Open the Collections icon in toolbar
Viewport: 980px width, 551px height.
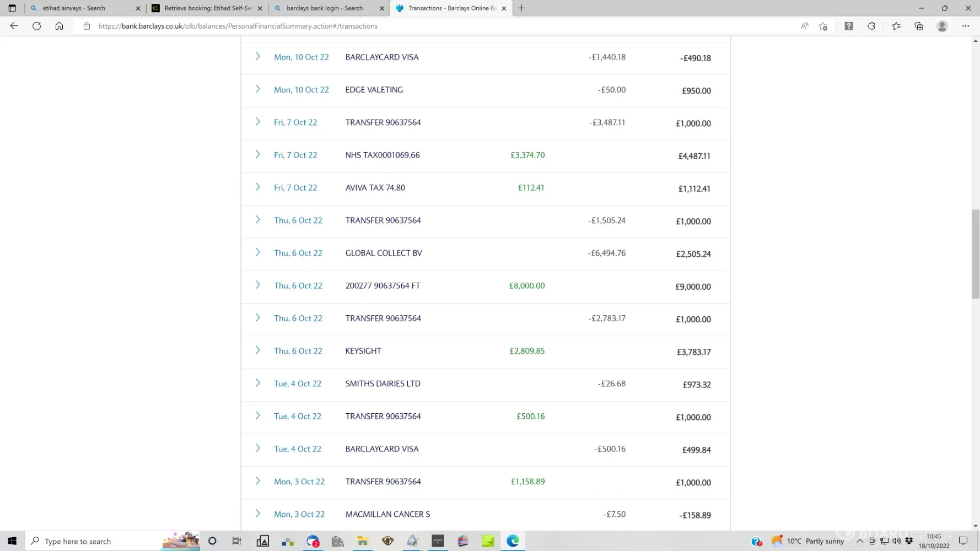pos(919,26)
